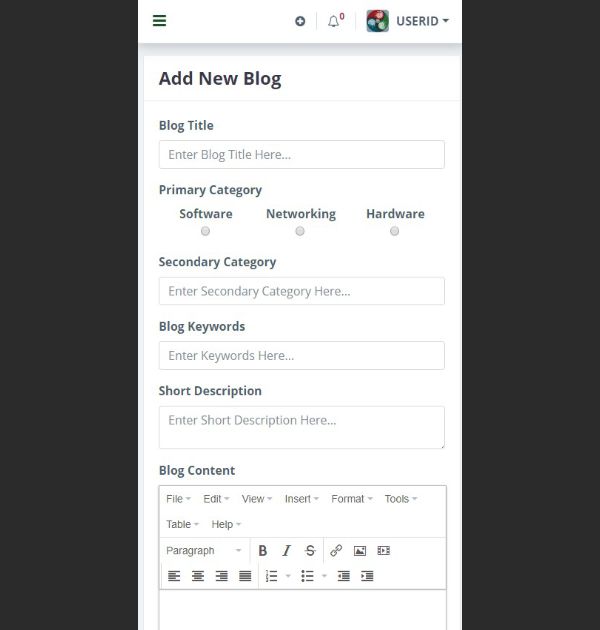Open the notifications bell
600x630 pixels.
click(x=333, y=21)
